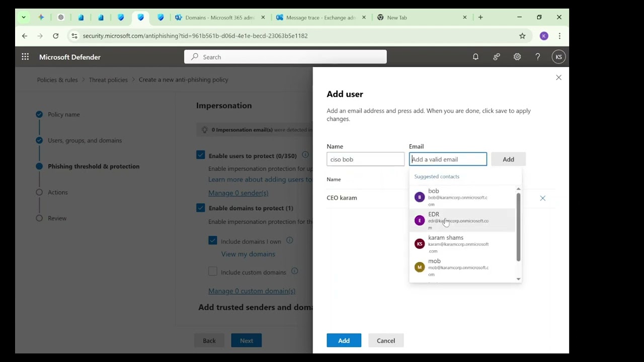The image size is (644, 362).
Task: Toggle Enable domains to protect checkbox
Action: [x=201, y=207]
